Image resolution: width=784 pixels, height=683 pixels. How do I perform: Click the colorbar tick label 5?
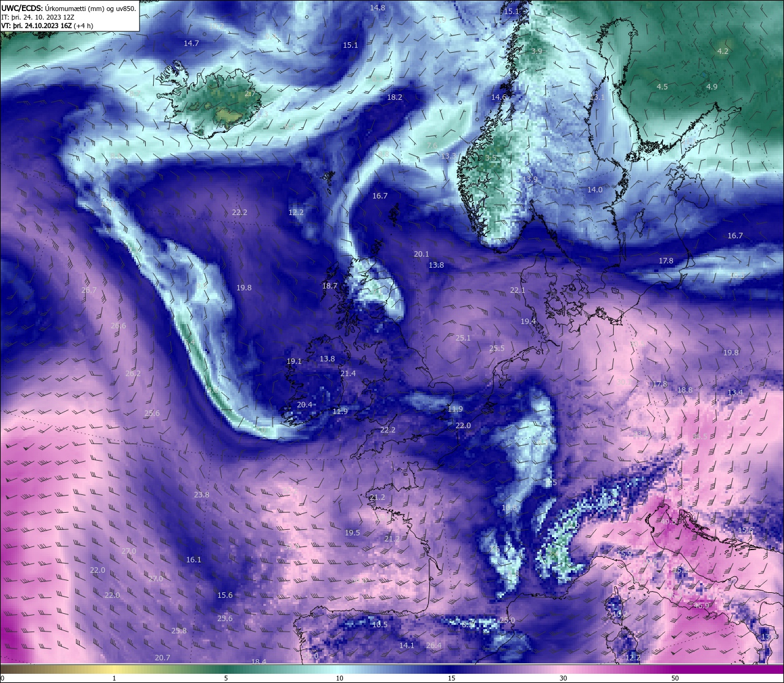226,678
